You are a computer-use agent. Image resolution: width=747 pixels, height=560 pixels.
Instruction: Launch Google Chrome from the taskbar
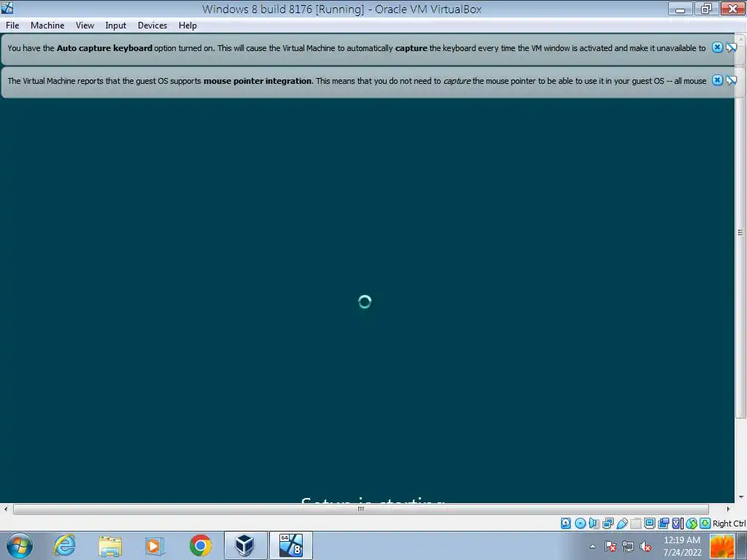(200, 545)
